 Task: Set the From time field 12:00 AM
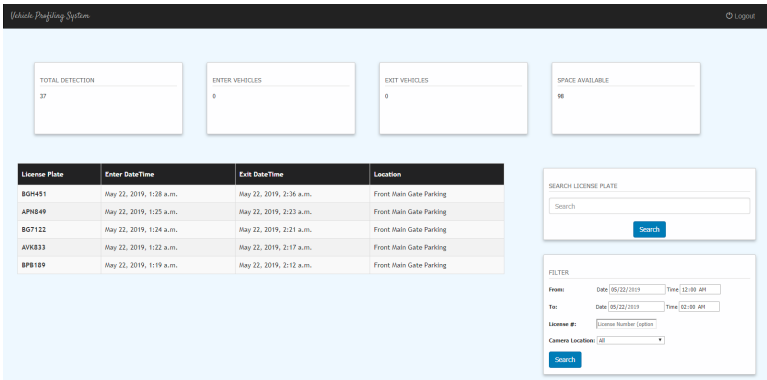point(699,290)
